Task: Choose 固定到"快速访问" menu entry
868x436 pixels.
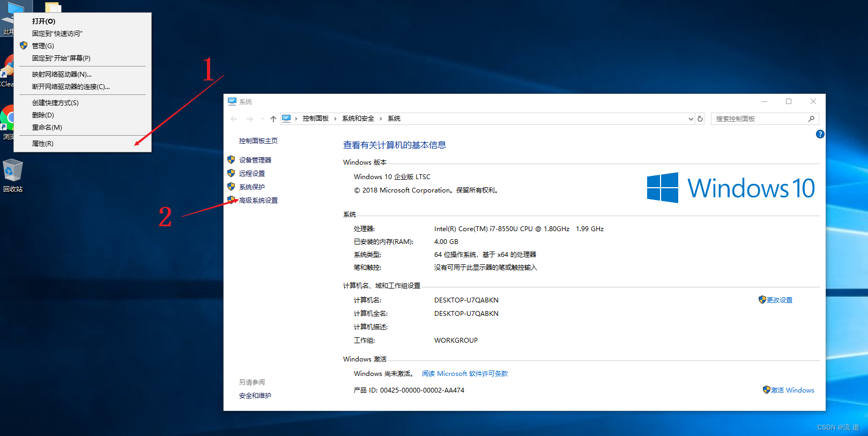Action: [x=83, y=34]
